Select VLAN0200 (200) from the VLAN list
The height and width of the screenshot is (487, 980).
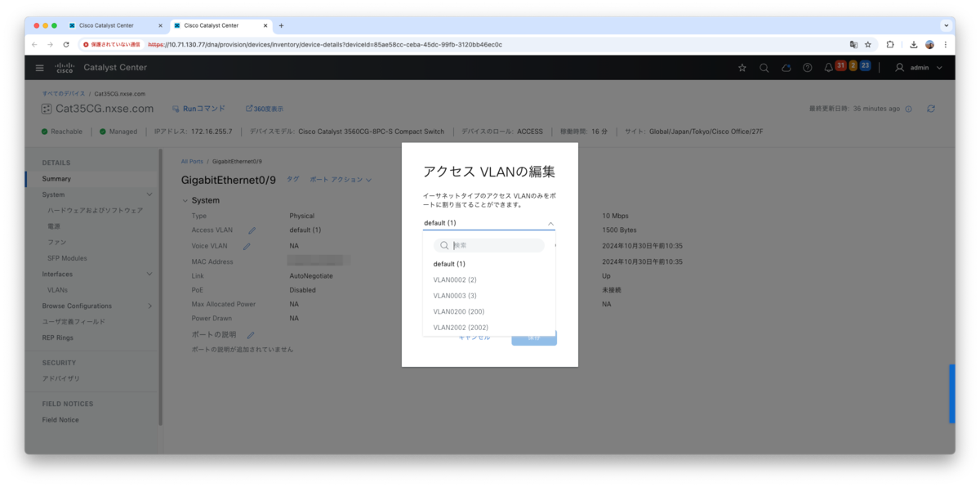(x=459, y=311)
